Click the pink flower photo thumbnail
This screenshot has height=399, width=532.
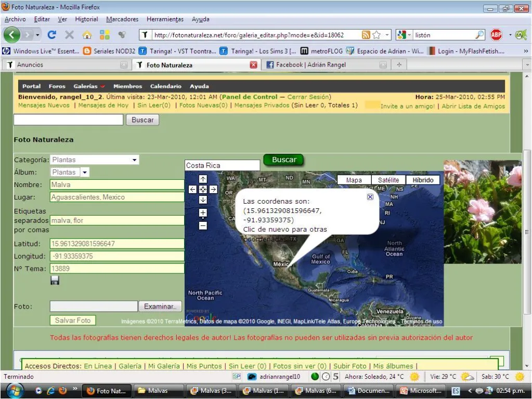(483, 212)
